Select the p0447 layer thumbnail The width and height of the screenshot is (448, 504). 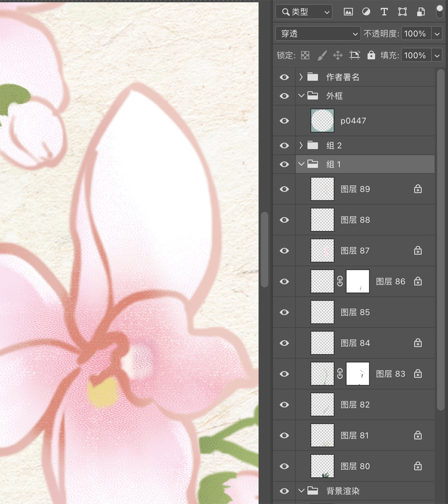[x=322, y=120]
